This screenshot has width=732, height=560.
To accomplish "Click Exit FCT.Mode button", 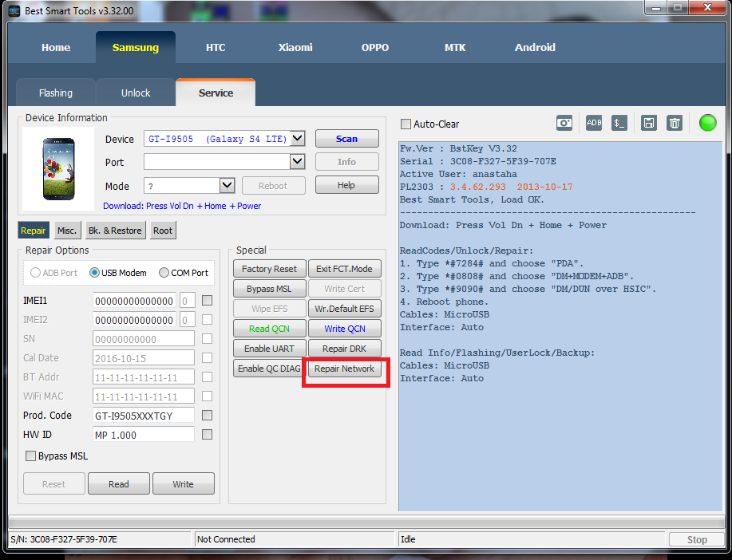I will (x=345, y=269).
